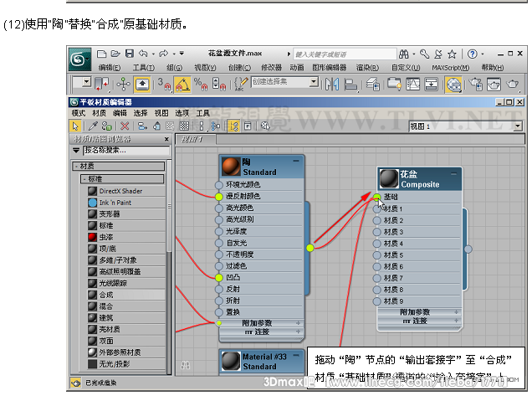Viewport: 532px width, 396px height.
Task: Select the 虫漆 material entry
Action: coord(126,237)
